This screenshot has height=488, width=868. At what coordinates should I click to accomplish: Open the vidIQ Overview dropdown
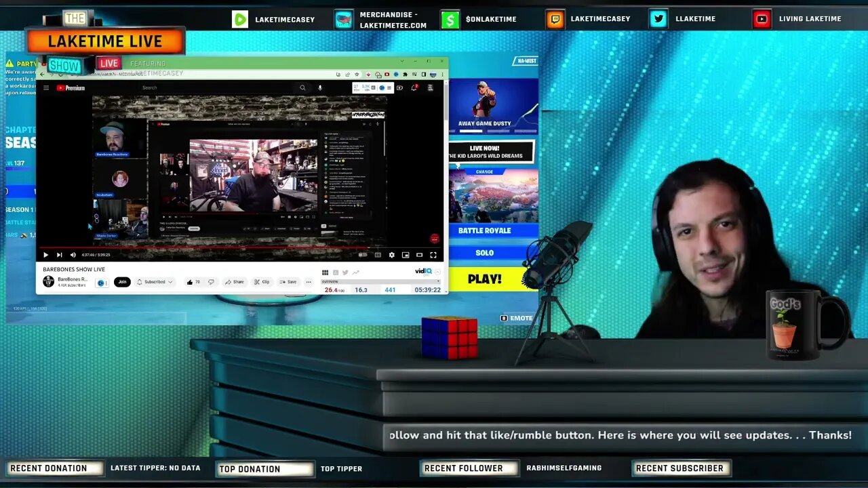pos(381,281)
